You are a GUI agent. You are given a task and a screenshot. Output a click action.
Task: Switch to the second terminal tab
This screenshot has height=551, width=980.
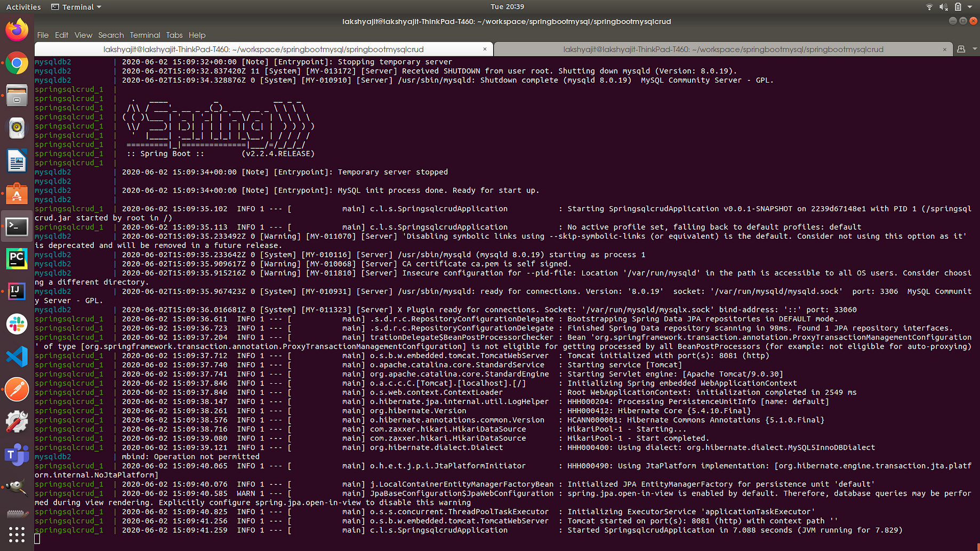click(x=723, y=49)
